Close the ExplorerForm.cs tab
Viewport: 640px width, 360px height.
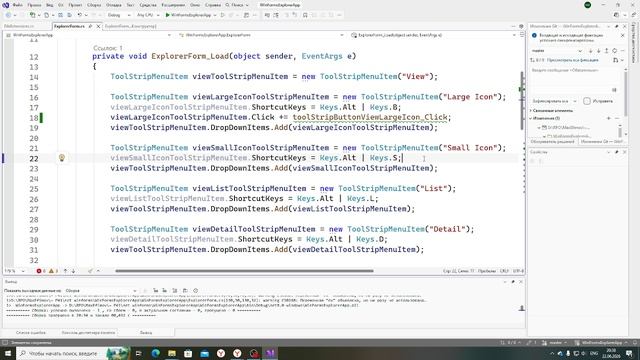(x=98, y=26)
